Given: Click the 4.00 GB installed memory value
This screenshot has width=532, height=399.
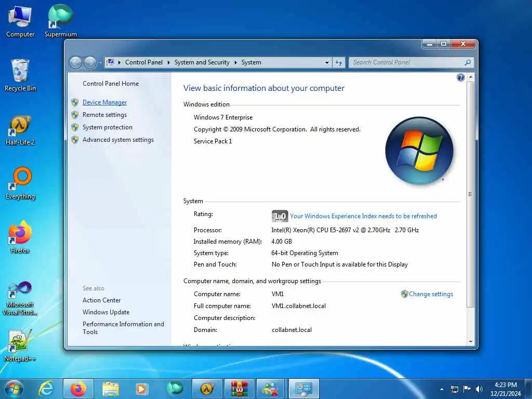Looking at the screenshot, I should point(281,242).
